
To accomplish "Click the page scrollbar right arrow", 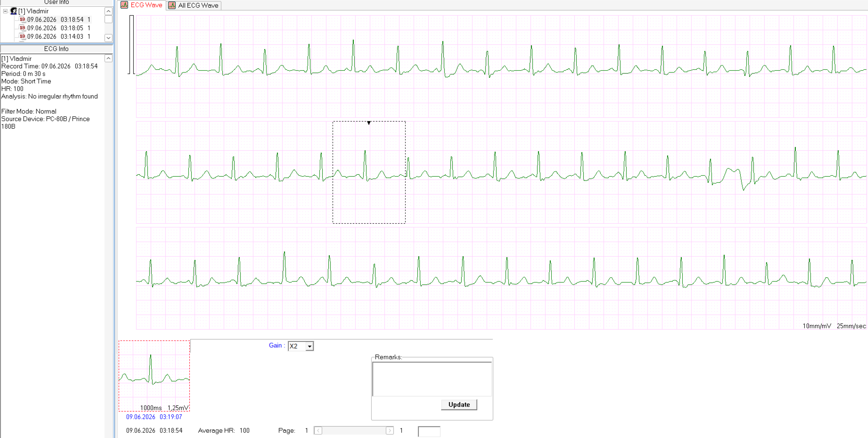I will [389, 431].
